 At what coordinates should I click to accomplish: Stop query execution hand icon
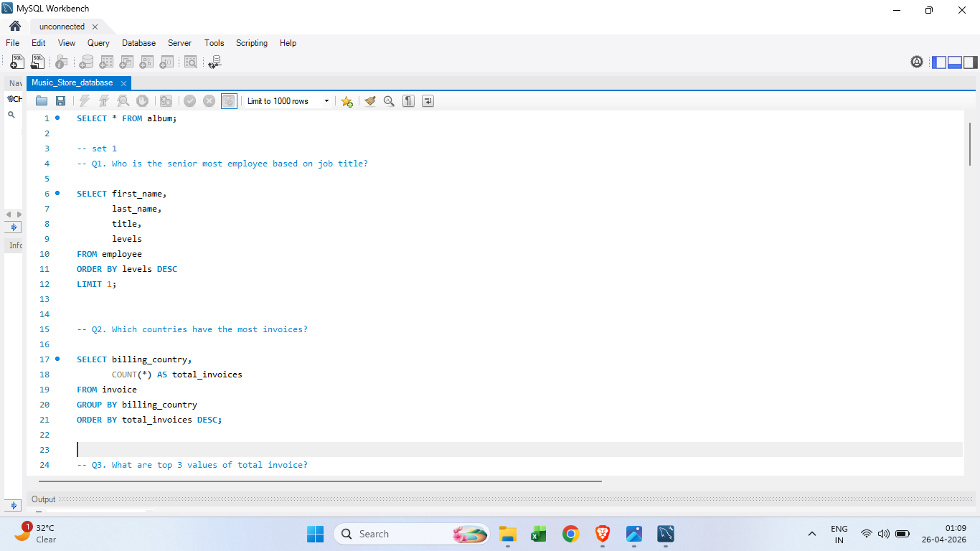pyautogui.click(x=142, y=101)
